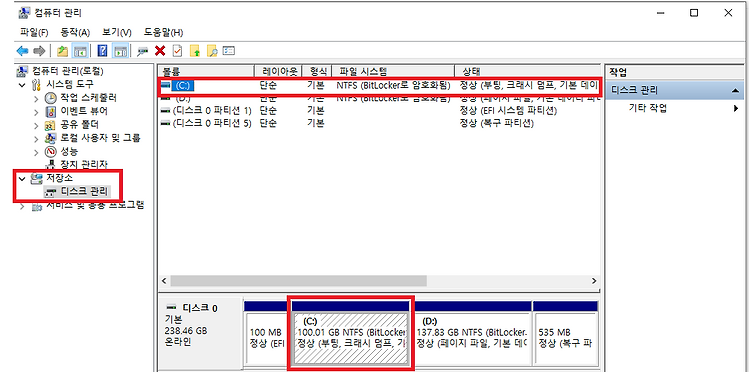Expand the 로컬 사용자 및 그룹 node
Screen dimensions: 750x372
[x=36, y=139]
